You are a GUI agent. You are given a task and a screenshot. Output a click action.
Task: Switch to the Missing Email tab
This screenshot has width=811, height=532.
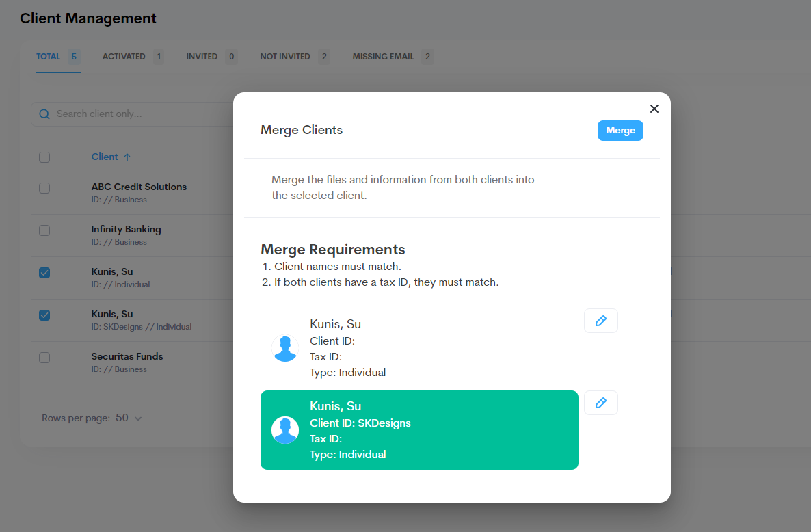(x=383, y=57)
